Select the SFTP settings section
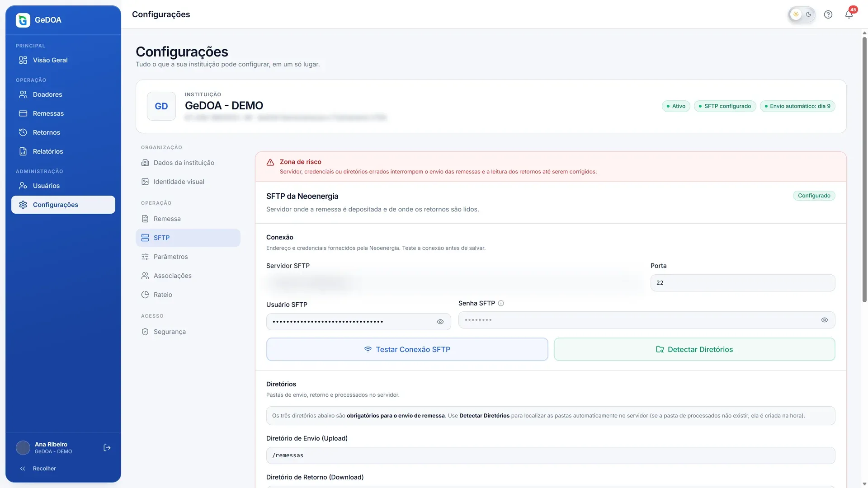This screenshot has width=868, height=488. 188,238
